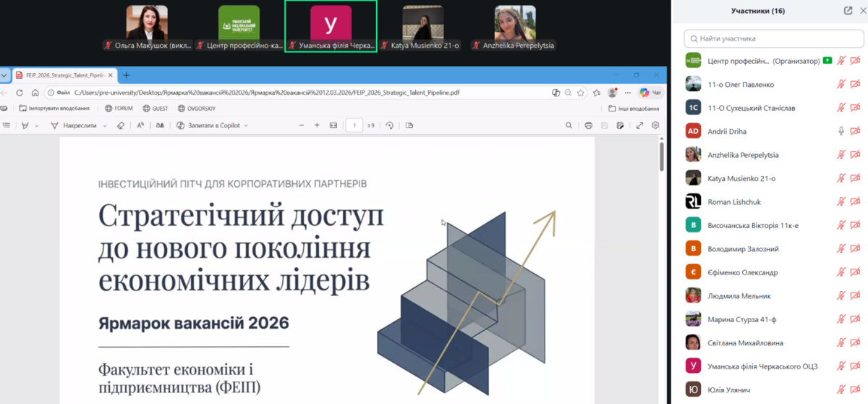Pop out the participants panel

coord(848,11)
